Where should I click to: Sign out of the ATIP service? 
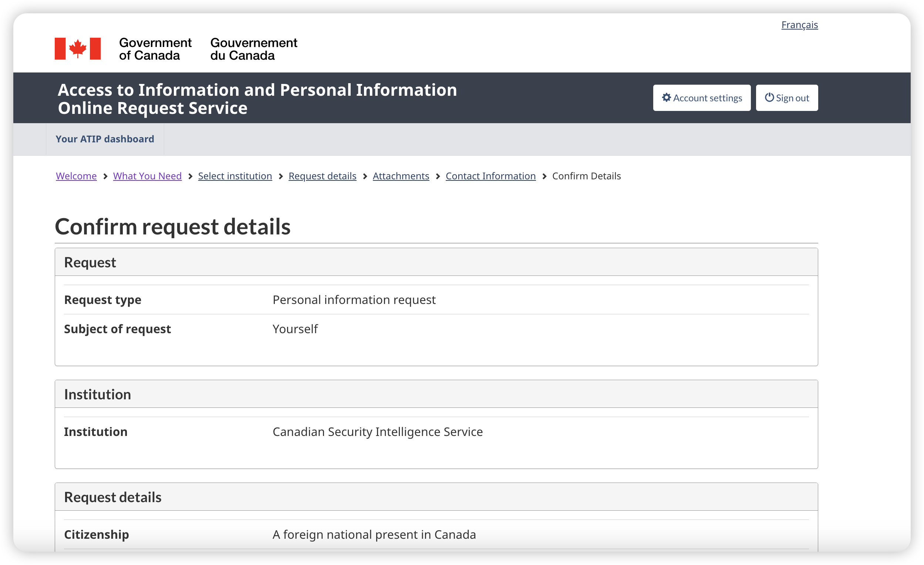click(x=787, y=98)
